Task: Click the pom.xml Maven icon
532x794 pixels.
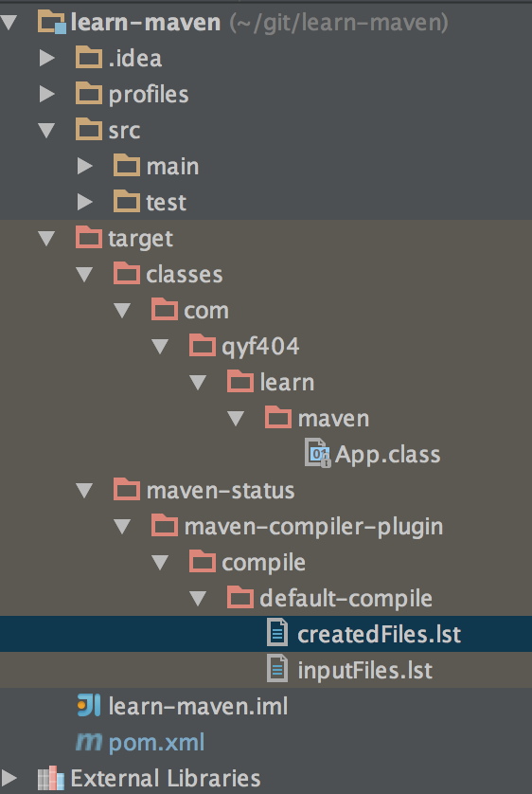Action: (x=89, y=742)
